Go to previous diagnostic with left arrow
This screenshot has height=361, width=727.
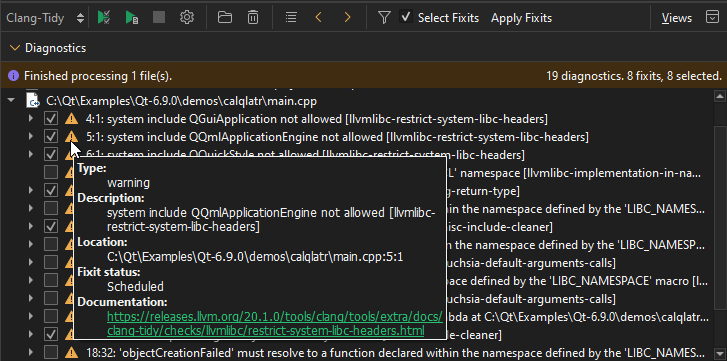point(319,18)
